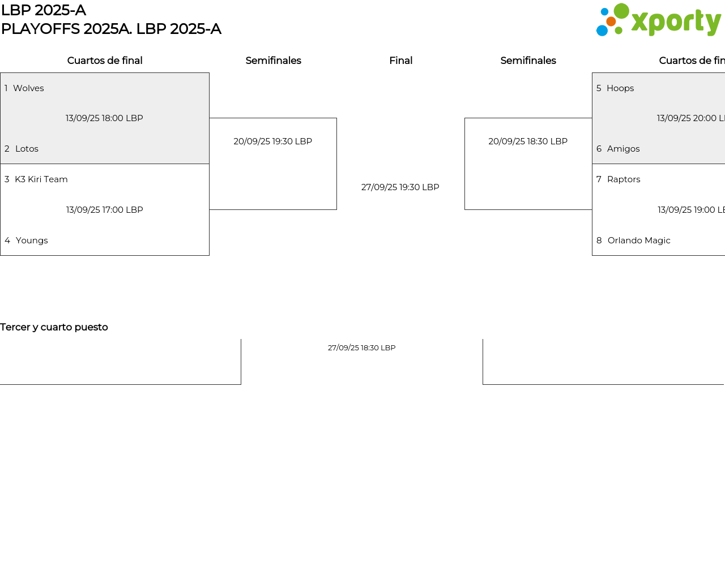This screenshot has height=588, width=725.
Task: Open the Orlando Magic team entry
Action: coord(639,241)
